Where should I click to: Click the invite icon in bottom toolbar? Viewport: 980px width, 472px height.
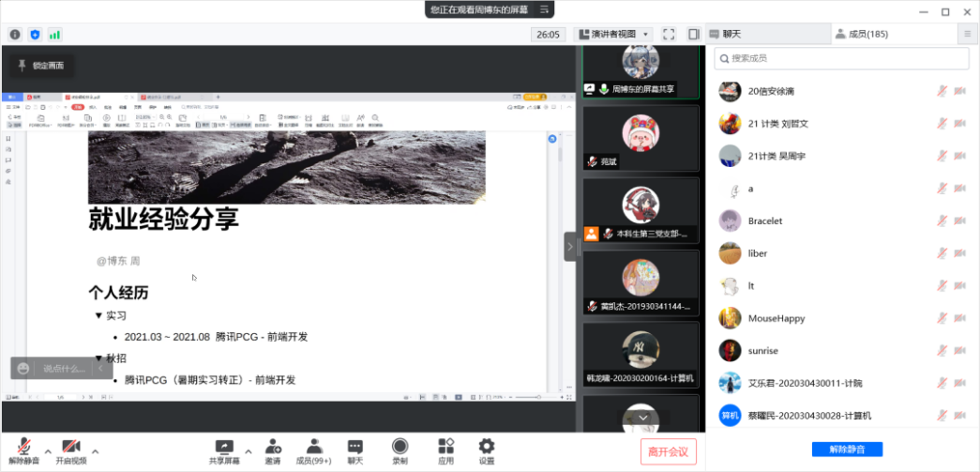pyautogui.click(x=272, y=451)
